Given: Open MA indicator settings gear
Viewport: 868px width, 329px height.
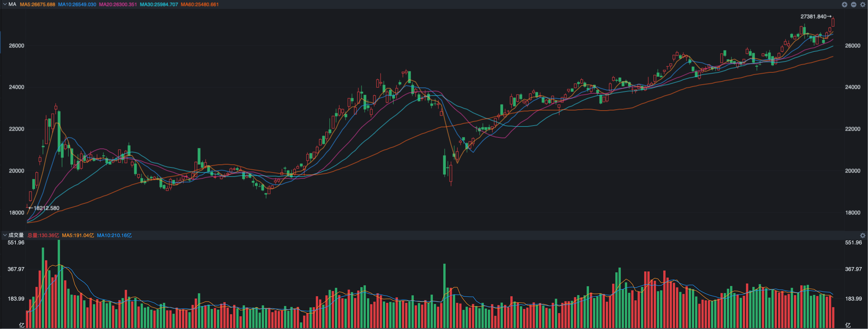Looking at the screenshot, I should click(863, 4).
